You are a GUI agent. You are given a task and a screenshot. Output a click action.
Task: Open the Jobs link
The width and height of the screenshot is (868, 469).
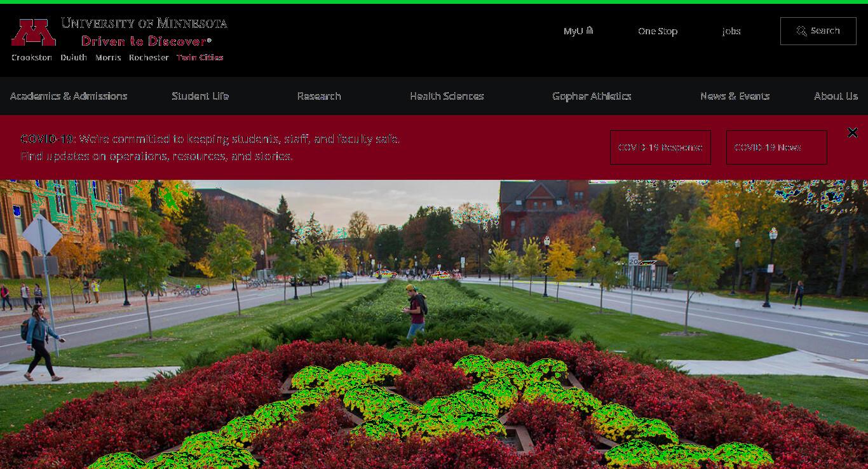coord(731,31)
